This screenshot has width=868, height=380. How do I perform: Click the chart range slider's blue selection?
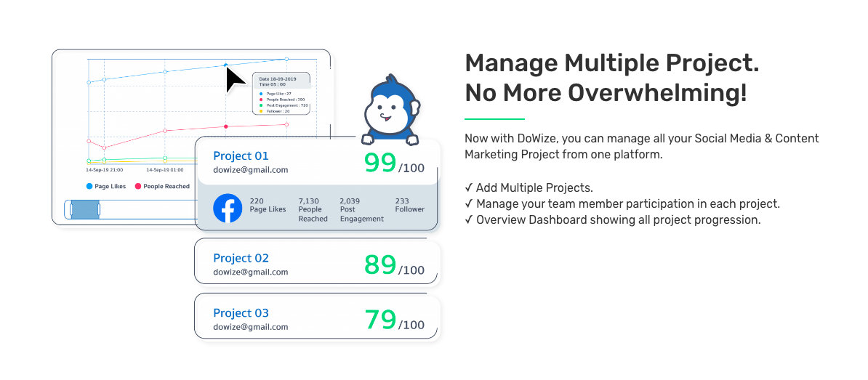click(85, 210)
